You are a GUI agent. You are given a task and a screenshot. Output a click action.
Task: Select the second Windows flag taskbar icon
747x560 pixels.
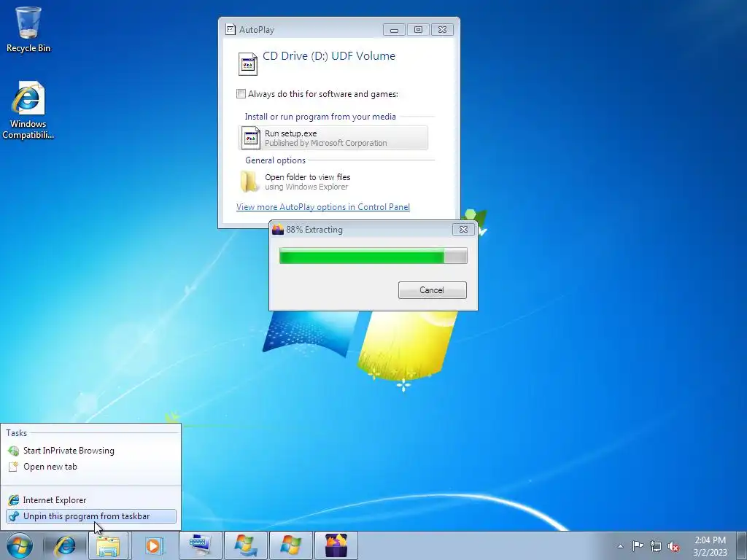(x=291, y=545)
